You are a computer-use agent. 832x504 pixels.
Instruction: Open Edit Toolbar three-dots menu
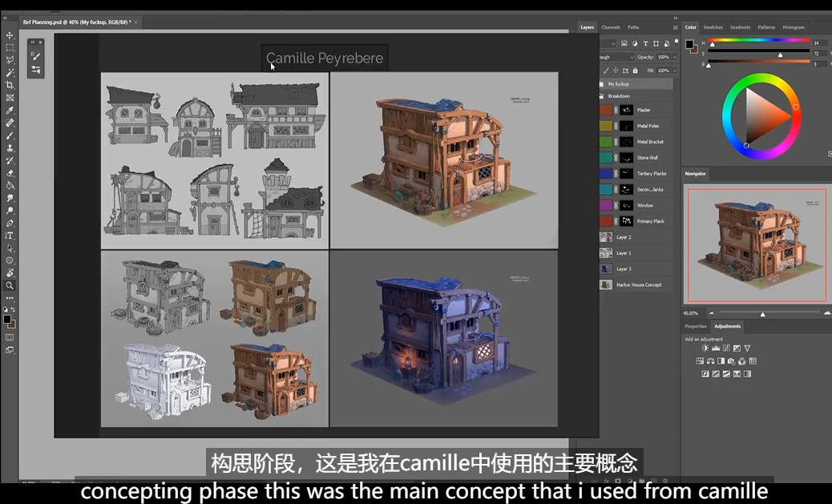[x=10, y=298]
